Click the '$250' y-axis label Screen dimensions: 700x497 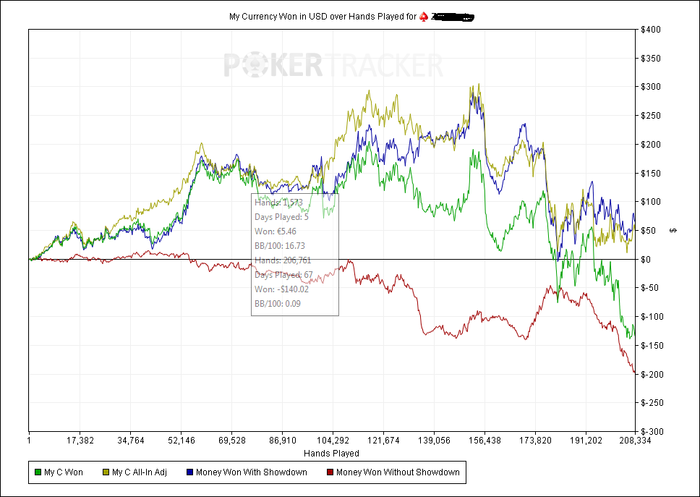650,116
